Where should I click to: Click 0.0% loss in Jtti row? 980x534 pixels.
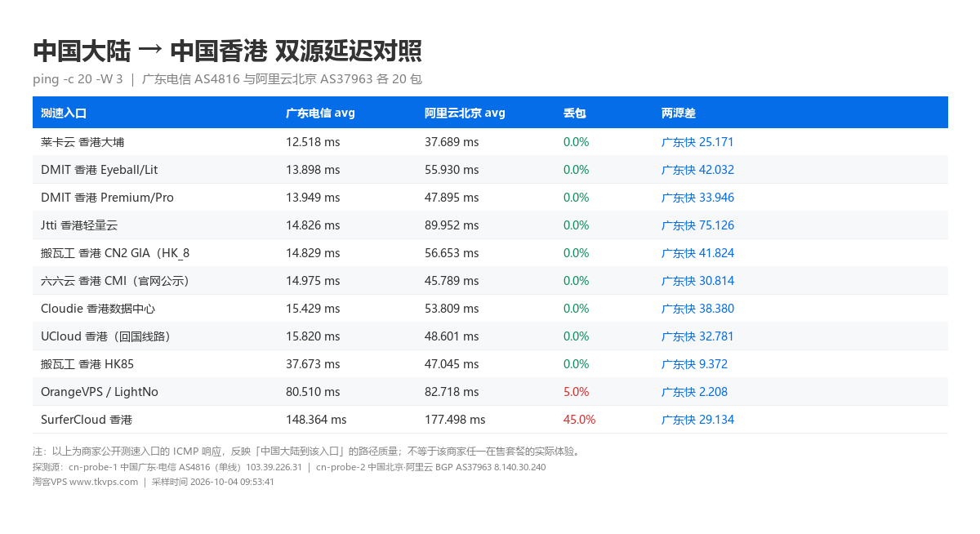(577, 225)
